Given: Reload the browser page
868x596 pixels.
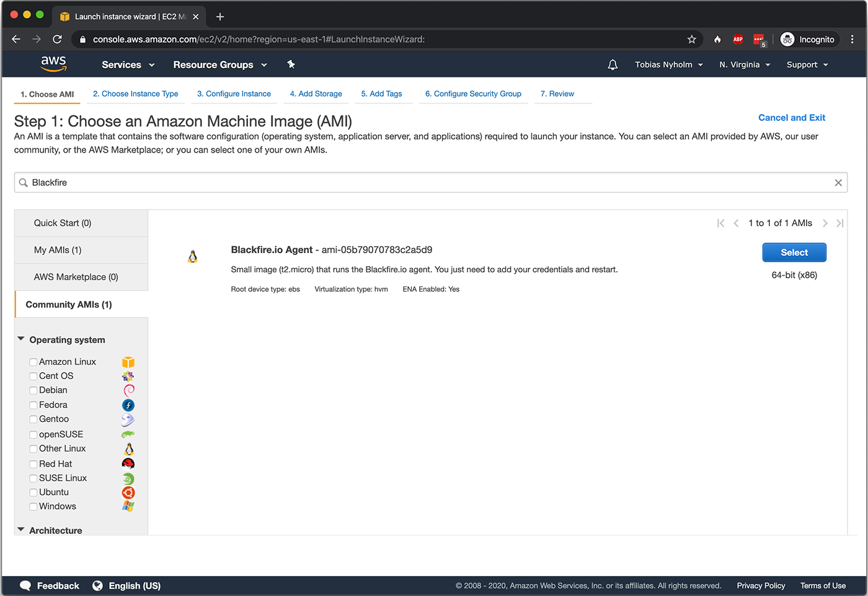Looking at the screenshot, I should [x=57, y=39].
